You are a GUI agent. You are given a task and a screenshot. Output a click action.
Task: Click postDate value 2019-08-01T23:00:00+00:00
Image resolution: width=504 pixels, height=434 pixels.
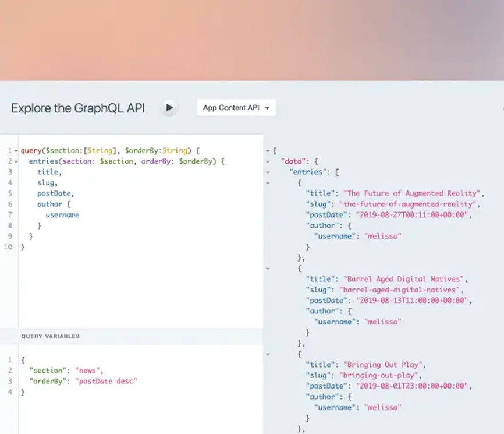(x=411, y=386)
